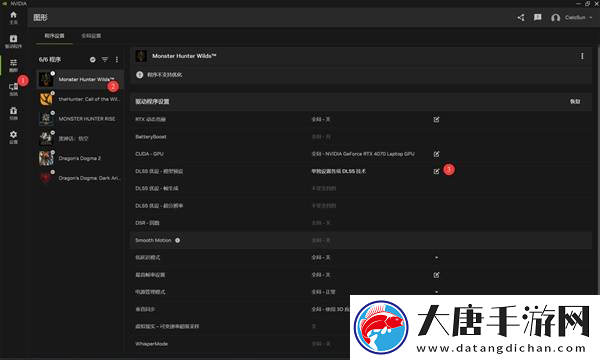Click Smooth Motion info icon

178,240
